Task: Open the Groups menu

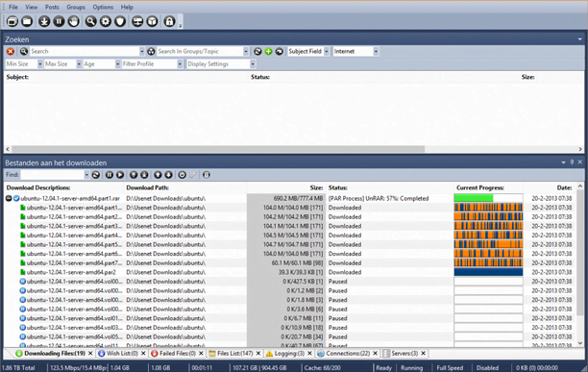Action: [76, 7]
